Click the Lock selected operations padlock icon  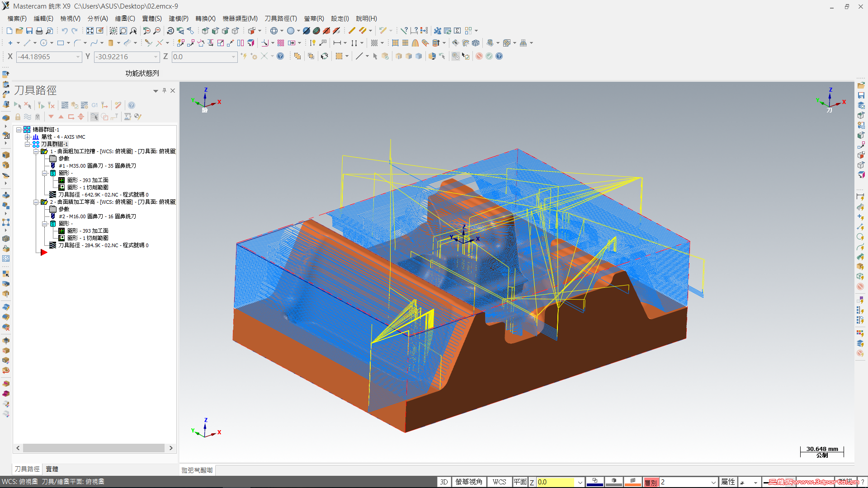click(18, 117)
